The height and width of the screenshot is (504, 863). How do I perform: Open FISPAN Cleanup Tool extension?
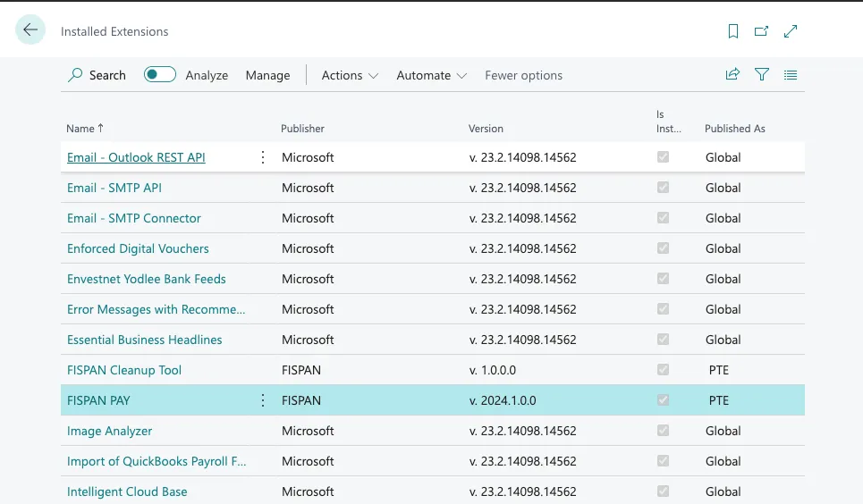tap(124, 370)
